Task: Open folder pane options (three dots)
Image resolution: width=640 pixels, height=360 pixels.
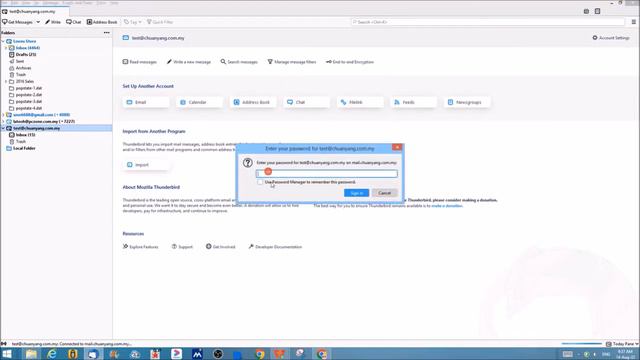Action: (107, 33)
